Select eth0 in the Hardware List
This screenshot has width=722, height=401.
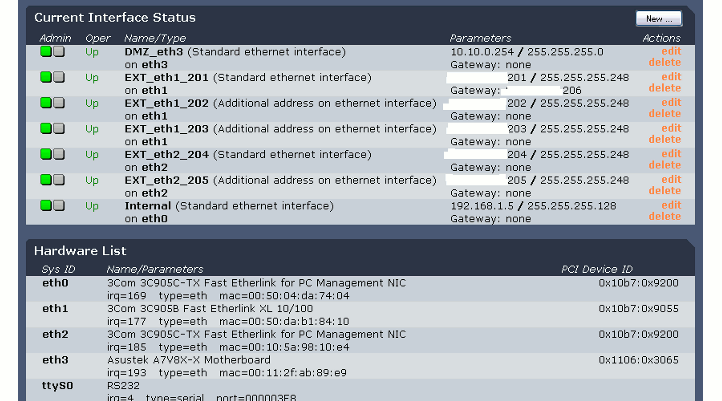56,283
